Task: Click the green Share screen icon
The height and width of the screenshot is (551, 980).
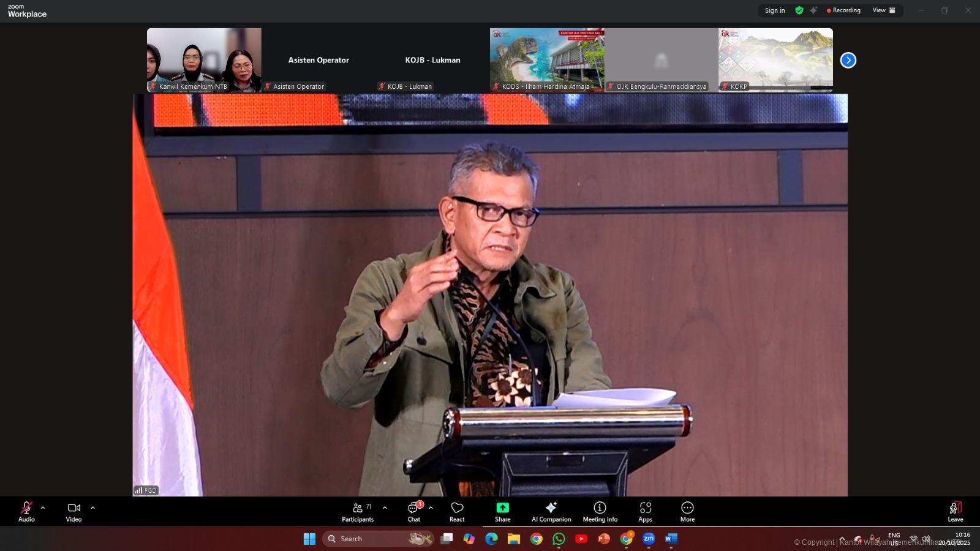Action: pos(502,508)
